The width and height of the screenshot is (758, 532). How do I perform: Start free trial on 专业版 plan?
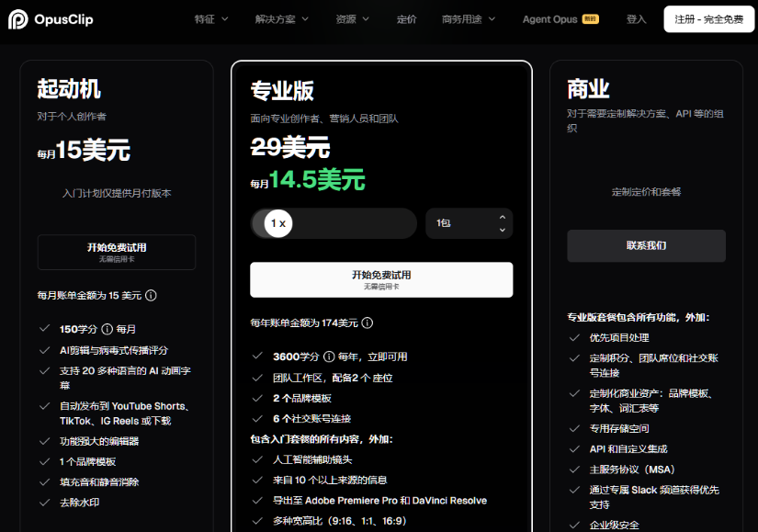coord(381,280)
